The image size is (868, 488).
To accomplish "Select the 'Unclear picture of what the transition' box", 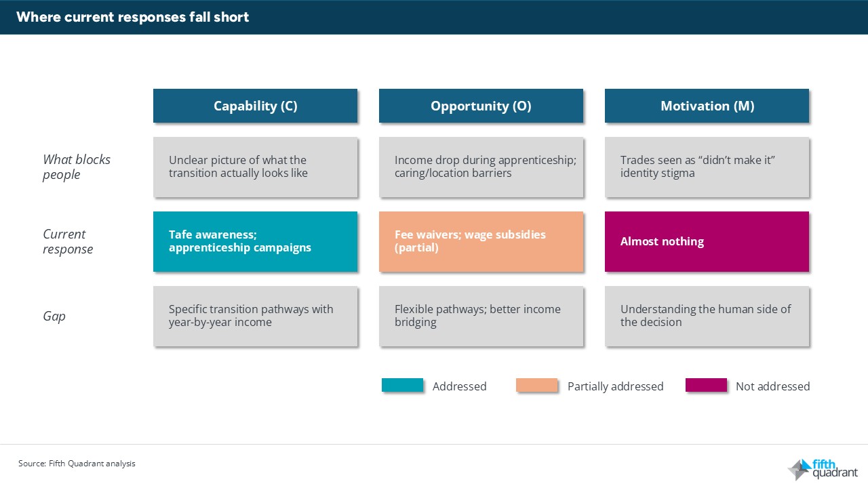I will click(x=255, y=167).
